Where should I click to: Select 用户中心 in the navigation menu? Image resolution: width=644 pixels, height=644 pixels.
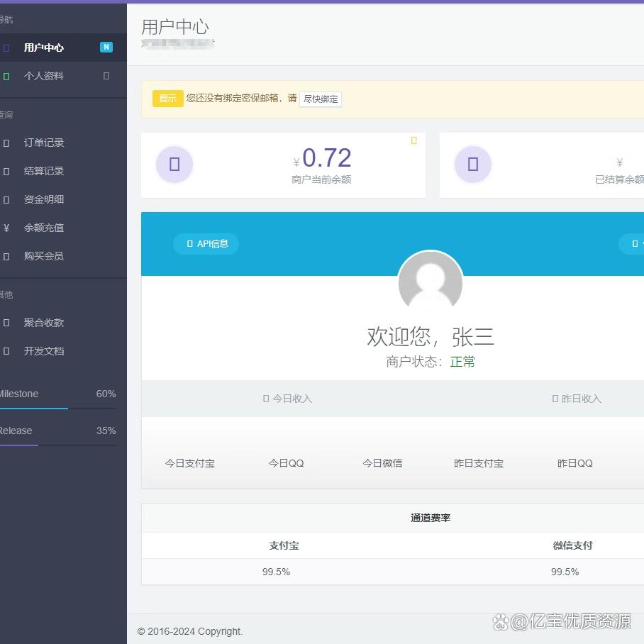(44, 48)
